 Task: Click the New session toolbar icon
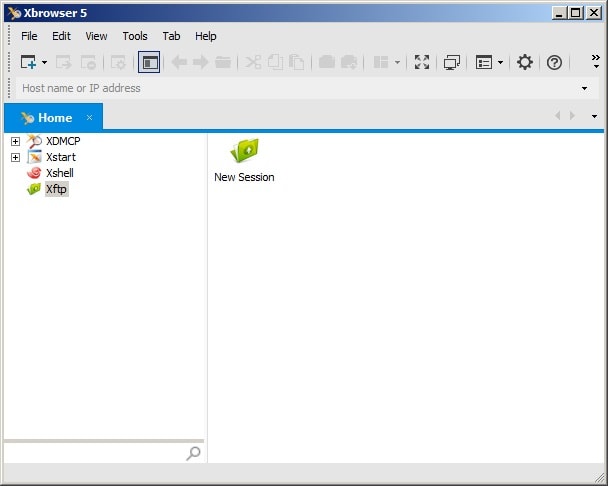(28, 62)
